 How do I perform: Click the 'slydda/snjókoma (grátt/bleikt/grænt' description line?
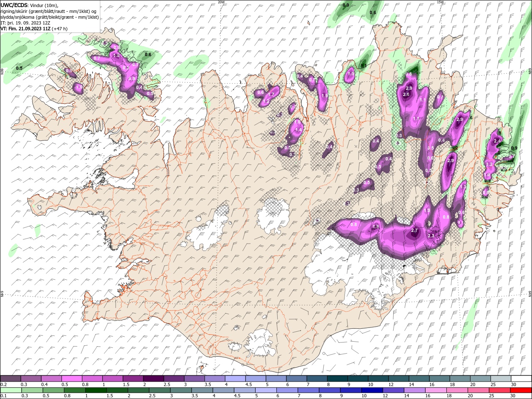tap(50, 17)
